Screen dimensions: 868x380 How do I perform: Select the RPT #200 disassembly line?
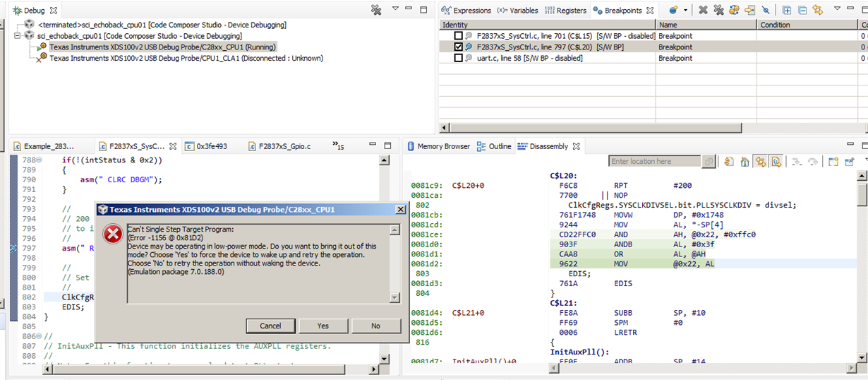click(x=625, y=185)
